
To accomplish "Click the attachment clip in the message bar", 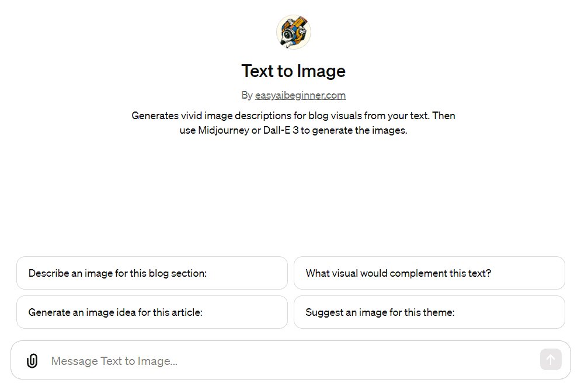I will click(x=32, y=360).
